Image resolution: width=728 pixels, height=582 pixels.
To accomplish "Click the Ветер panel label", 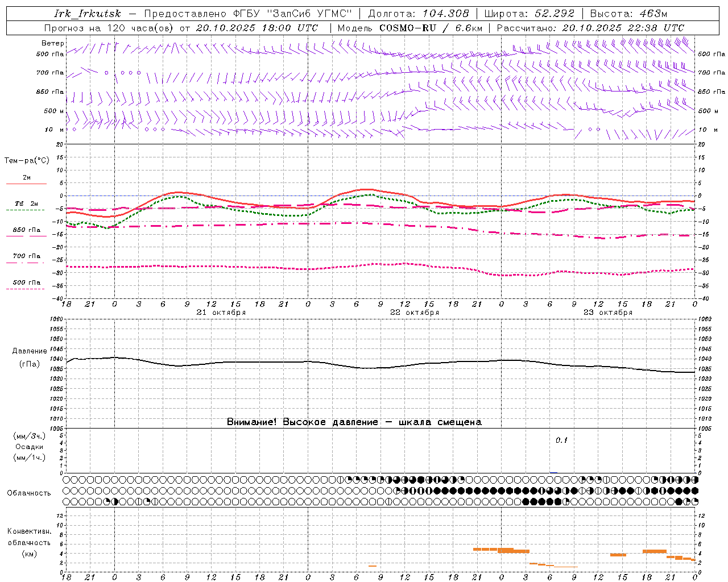I will pyautogui.click(x=53, y=43).
